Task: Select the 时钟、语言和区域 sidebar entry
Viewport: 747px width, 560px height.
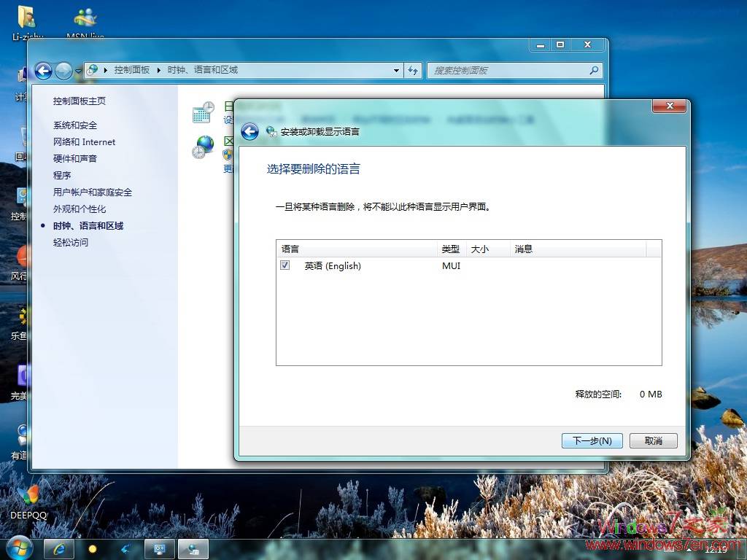Action: pyautogui.click(x=88, y=225)
